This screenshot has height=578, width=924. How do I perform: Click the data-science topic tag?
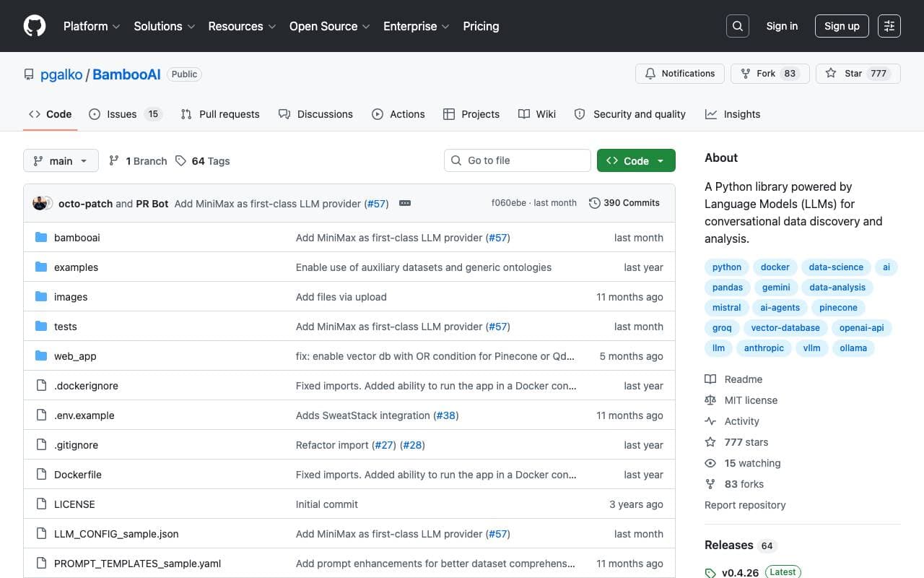coord(836,267)
